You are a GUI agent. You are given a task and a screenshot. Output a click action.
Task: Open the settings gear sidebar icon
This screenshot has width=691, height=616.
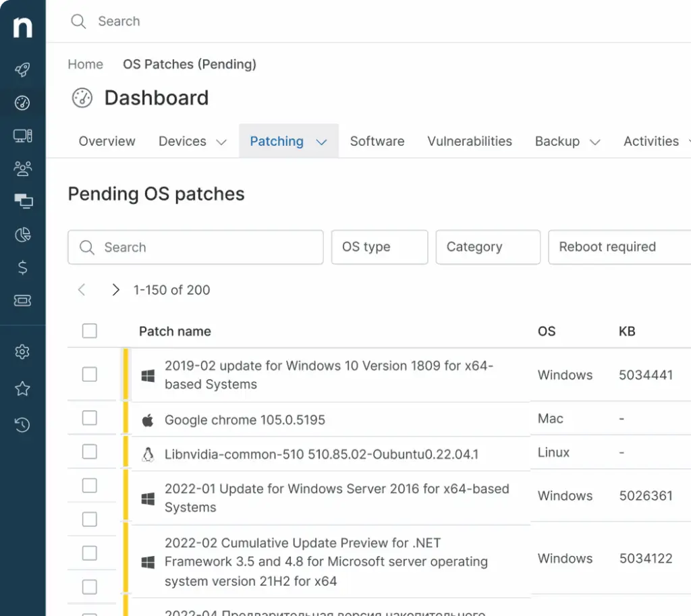22,352
